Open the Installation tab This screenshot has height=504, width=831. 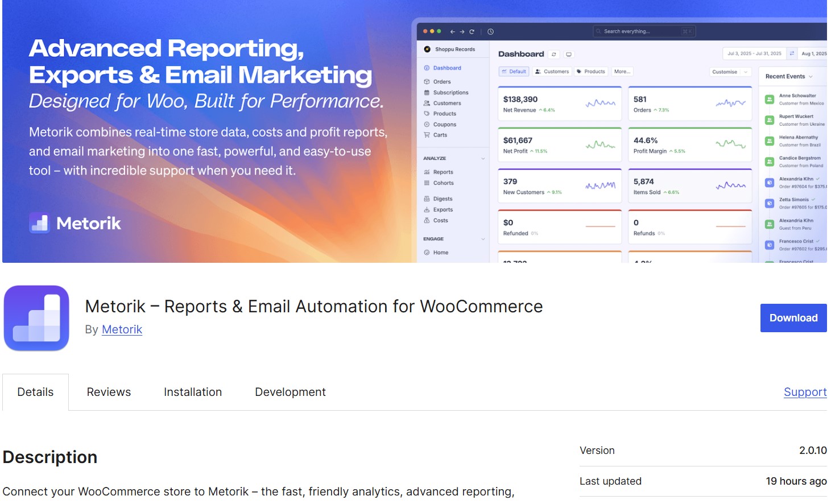193,392
